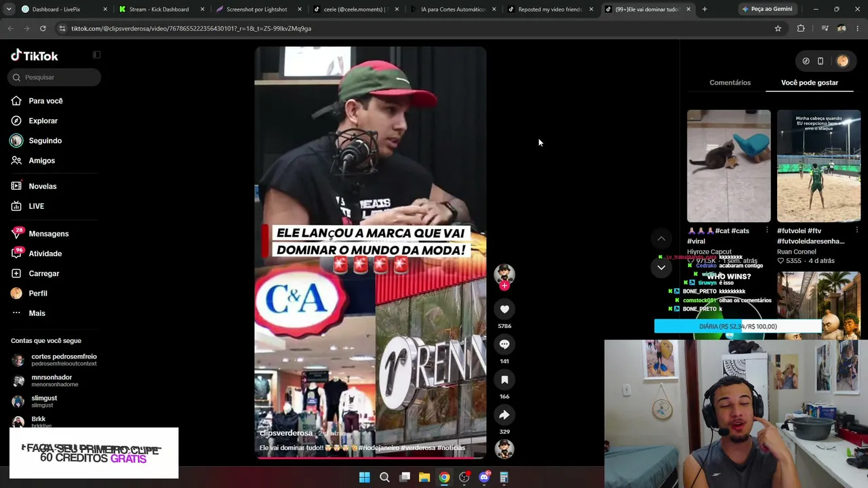
Task: Open the profile avatar in top bar
Action: pos(842,61)
